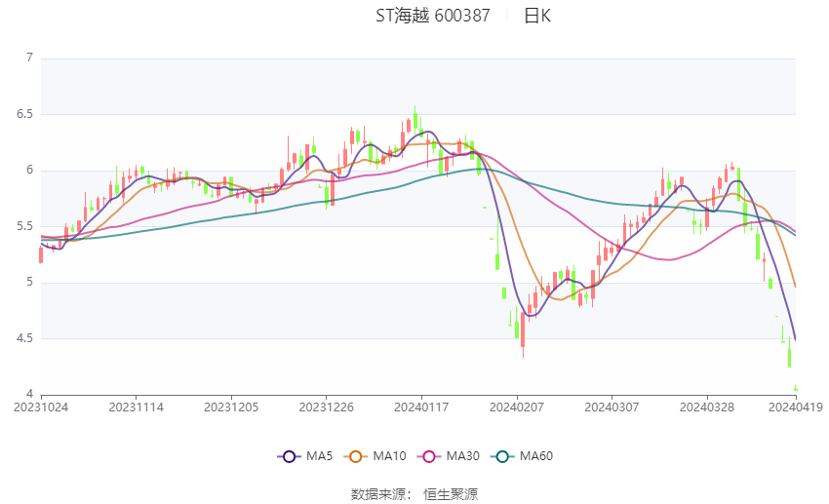Screen dimensions: 829x504
Task: Click the 7 label on the price axis
Action: [29, 58]
